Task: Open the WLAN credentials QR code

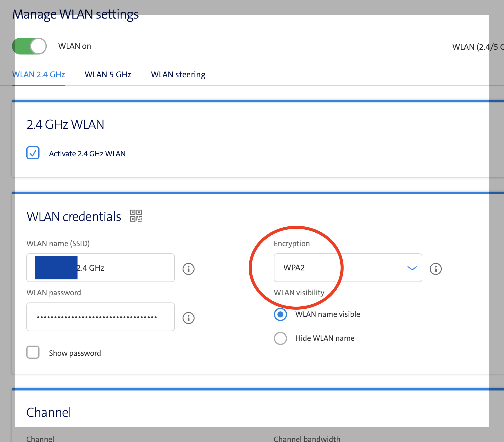Action: (x=136, y=216)
